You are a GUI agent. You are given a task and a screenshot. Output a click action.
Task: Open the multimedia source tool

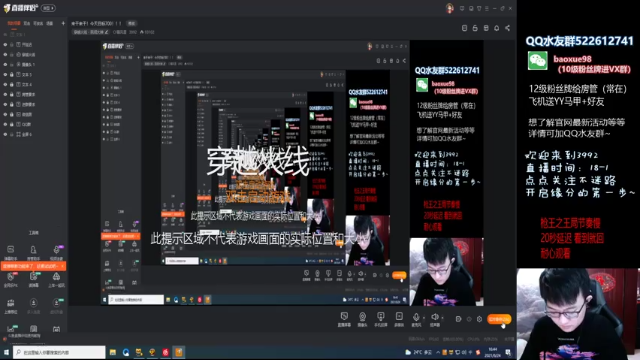pyautogui.click(x=399, y=319)
